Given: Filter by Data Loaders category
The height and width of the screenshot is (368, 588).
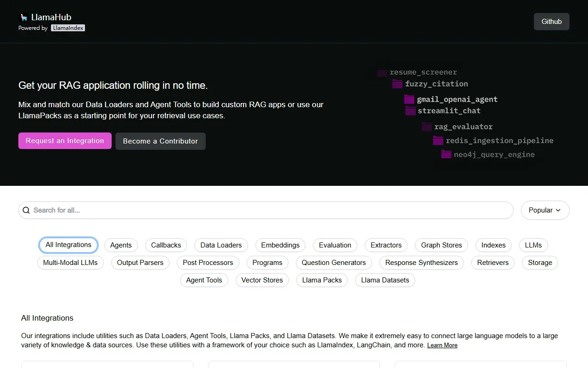Looking at the screenshot, I should tap(221, 245).
